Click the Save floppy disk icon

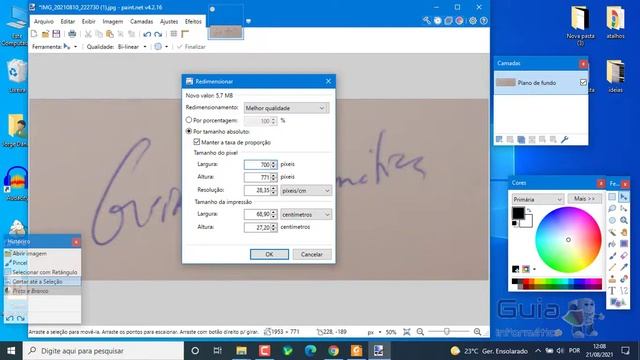click(56, 34)
